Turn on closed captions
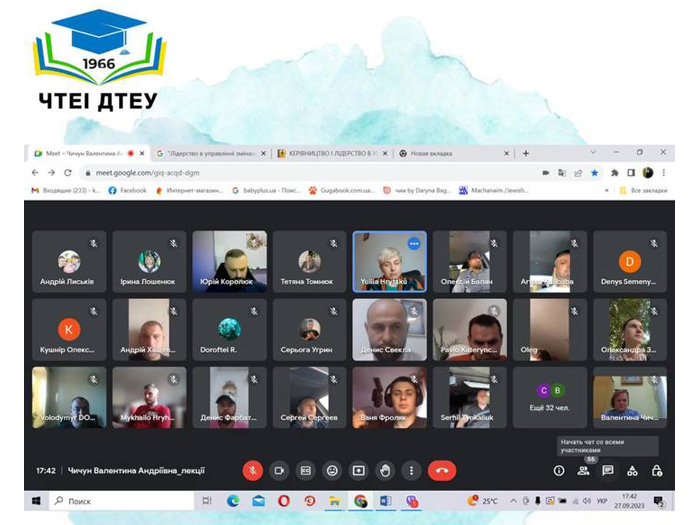 point(306,471)
